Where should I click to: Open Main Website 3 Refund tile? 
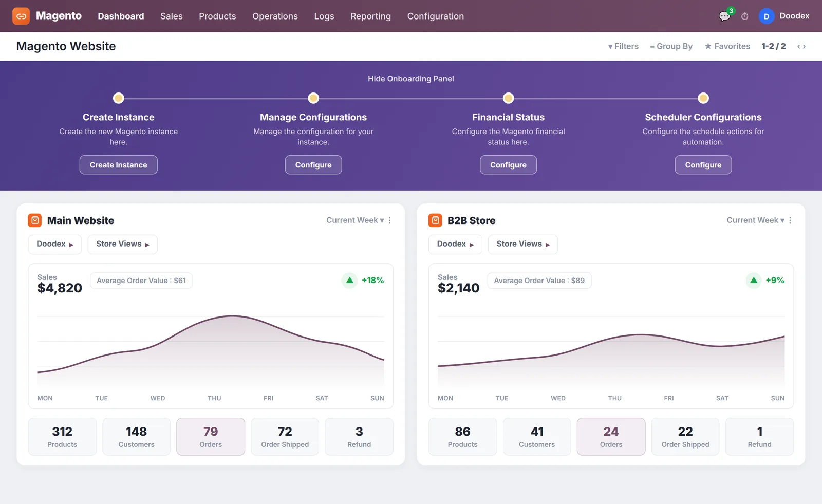359,437
